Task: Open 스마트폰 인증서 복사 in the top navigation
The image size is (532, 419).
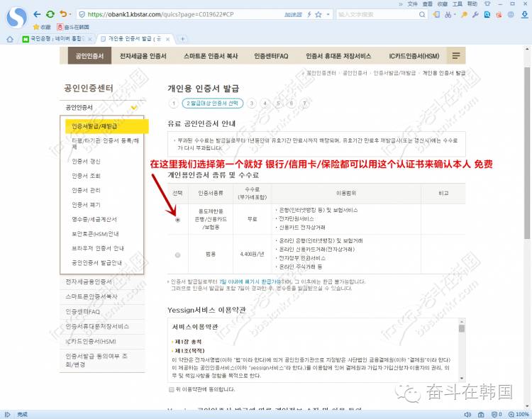Action: 211,56
